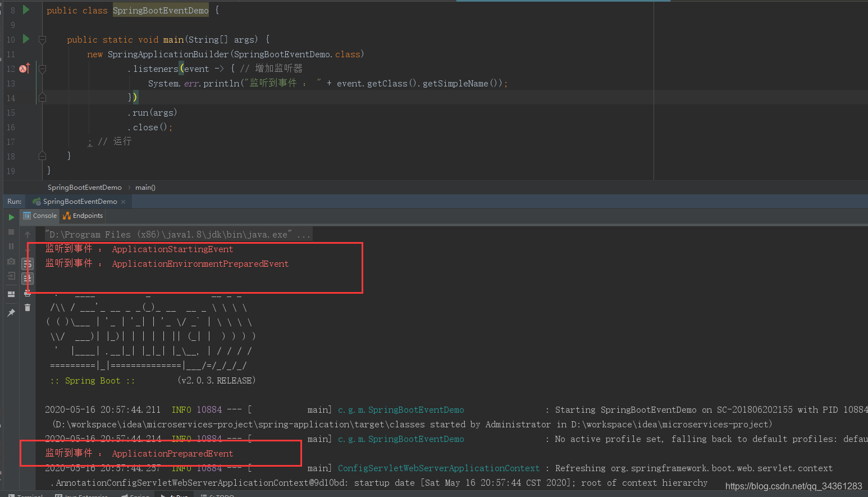The image size is (868, 497).
Task: Click the java.exe command line in console
Action: (177, 235)
